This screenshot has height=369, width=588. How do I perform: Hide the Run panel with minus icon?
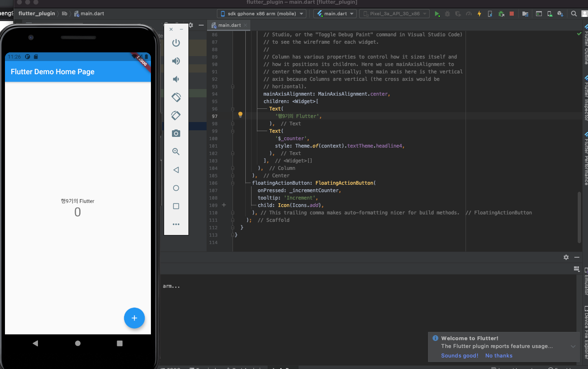click(577, 257)
